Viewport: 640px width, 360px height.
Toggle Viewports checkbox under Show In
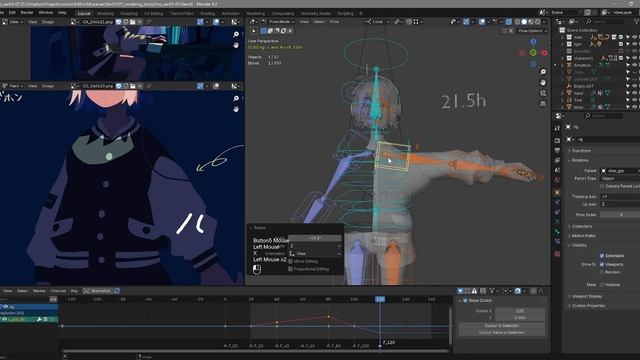tap(602, 264)
